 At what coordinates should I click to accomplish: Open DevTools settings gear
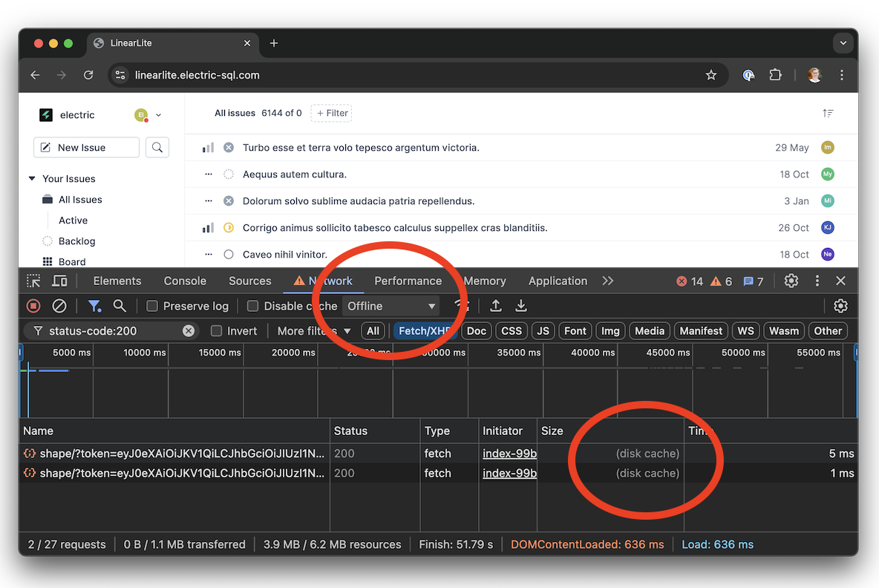point(791,281)
